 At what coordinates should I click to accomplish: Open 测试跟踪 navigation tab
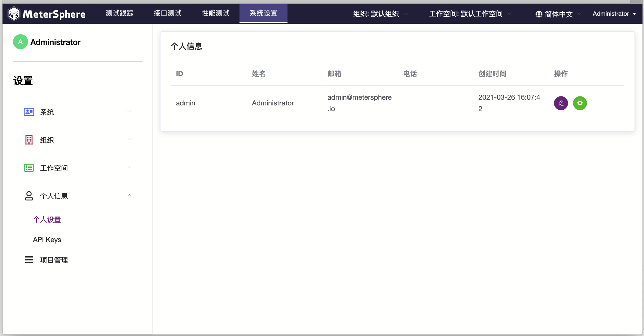(x=120, y=13)
